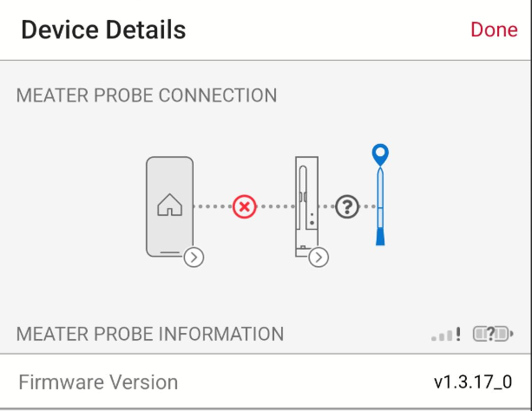Image resolution: width=532 pixels, height=411 pixels.
Task: Open block details via its chevron
Action: [x=319, y=258]
